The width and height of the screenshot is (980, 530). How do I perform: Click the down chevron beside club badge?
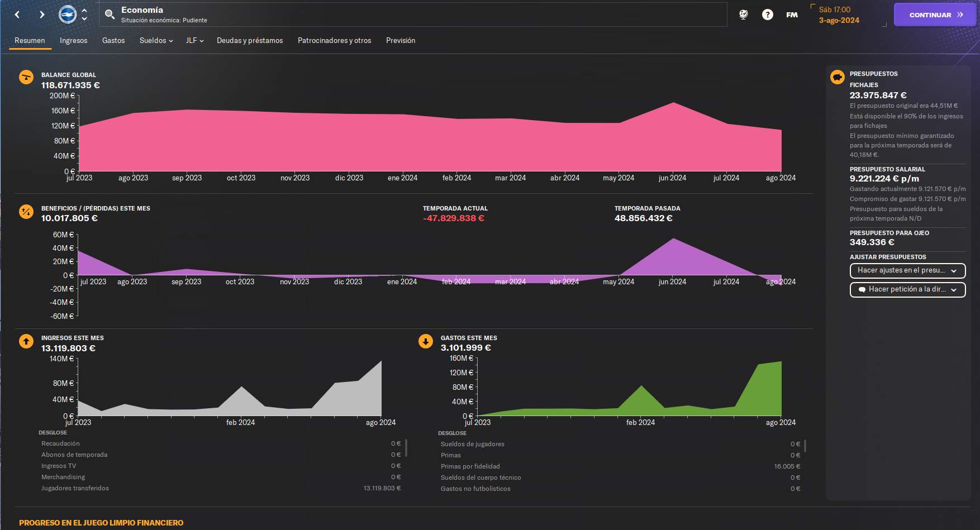[84, 18]
